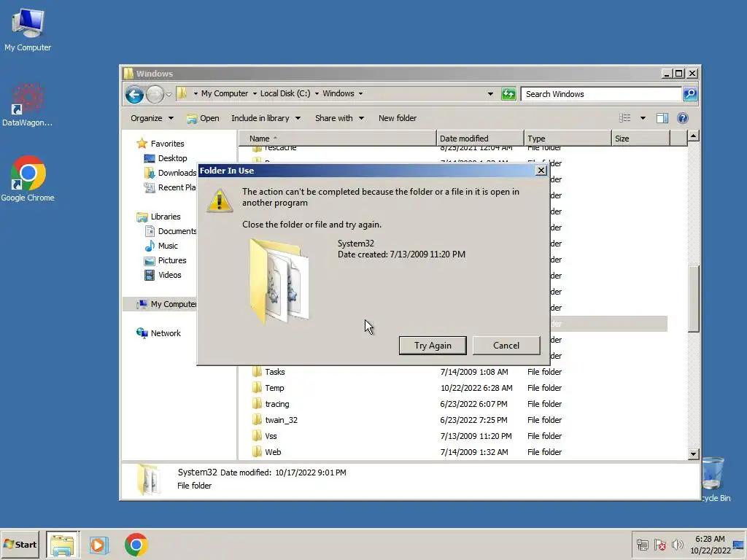747x560 pixels.
Task: Click the blue Help icon
Action: [x=682, y=118]
